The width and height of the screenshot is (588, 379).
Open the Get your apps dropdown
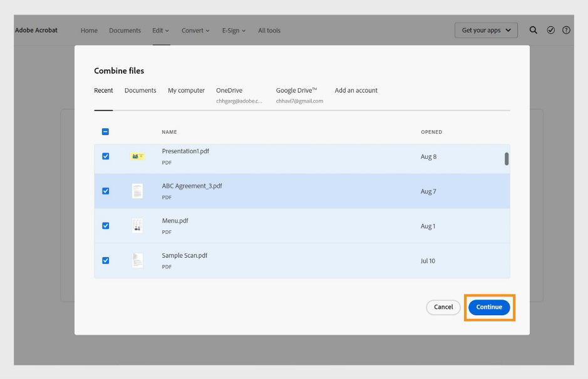tap(486, 30)
